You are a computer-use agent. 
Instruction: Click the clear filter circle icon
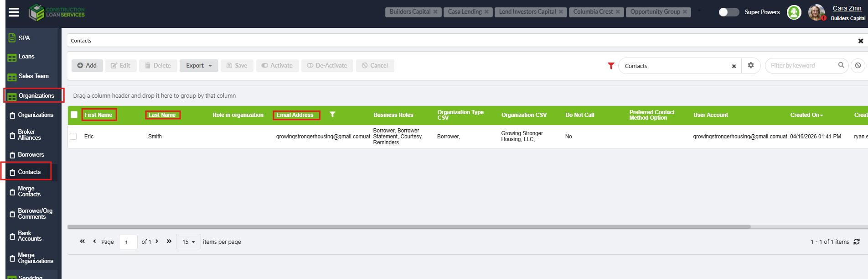click(x=858, y=66)
